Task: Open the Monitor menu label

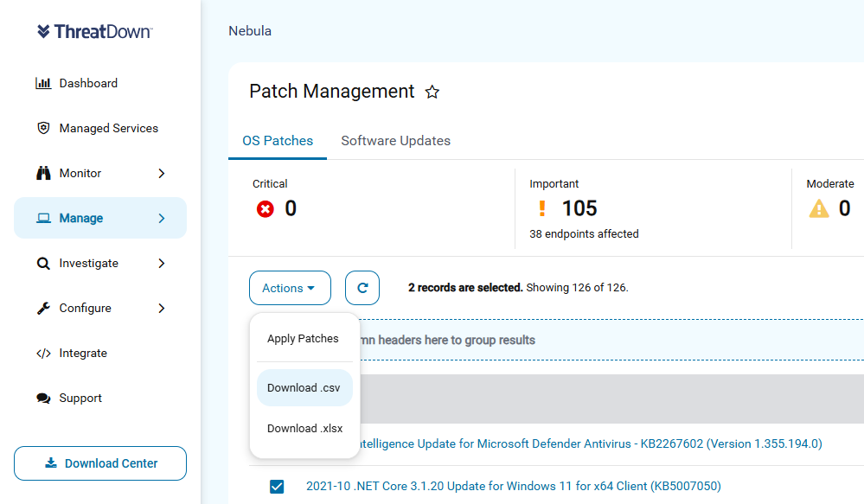Action: click(x=80, y=173)
